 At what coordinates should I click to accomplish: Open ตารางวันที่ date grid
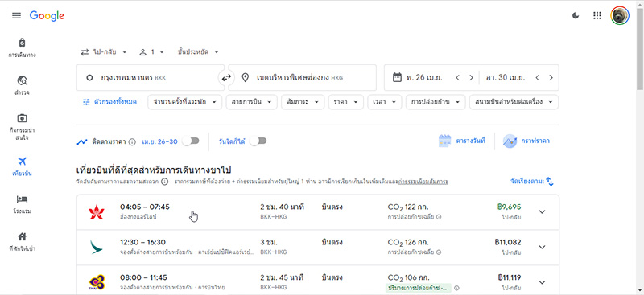pyautogui.click(x=461, y=141)
